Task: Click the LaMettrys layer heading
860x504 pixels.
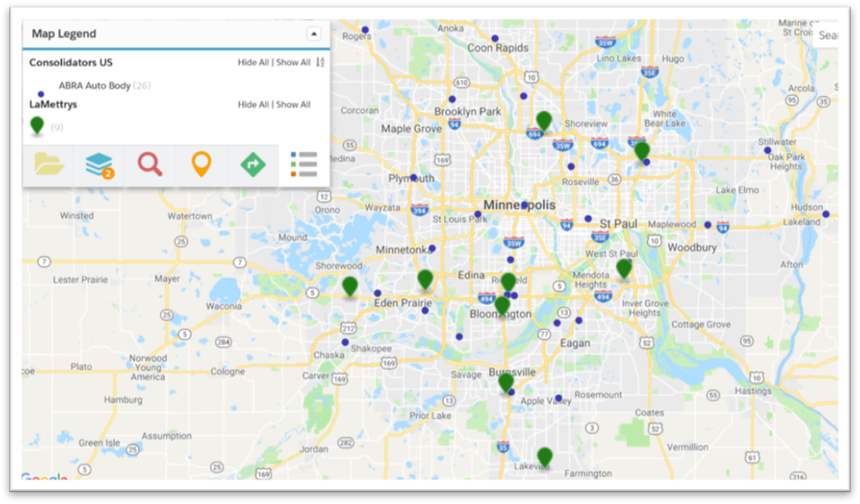Action: 53,104
